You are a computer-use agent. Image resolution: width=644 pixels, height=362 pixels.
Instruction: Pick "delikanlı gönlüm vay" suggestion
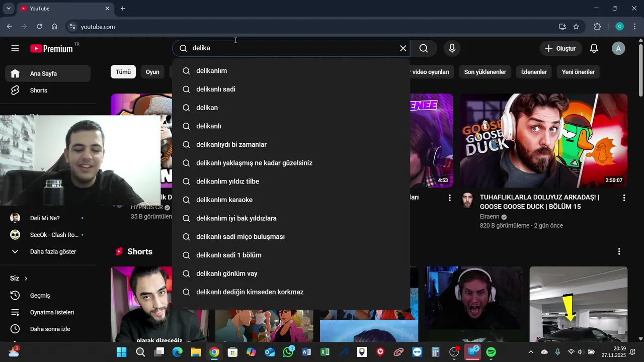tap(291, 274)
